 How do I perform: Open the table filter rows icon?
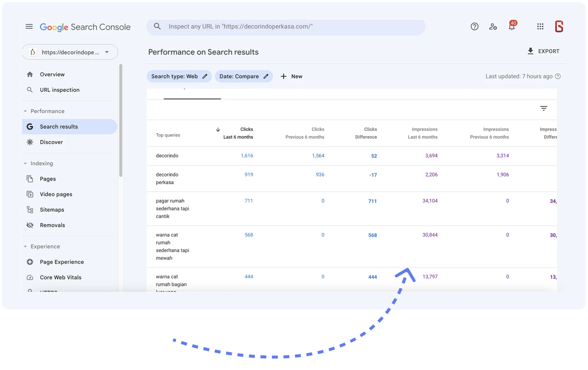pos(544,108)
